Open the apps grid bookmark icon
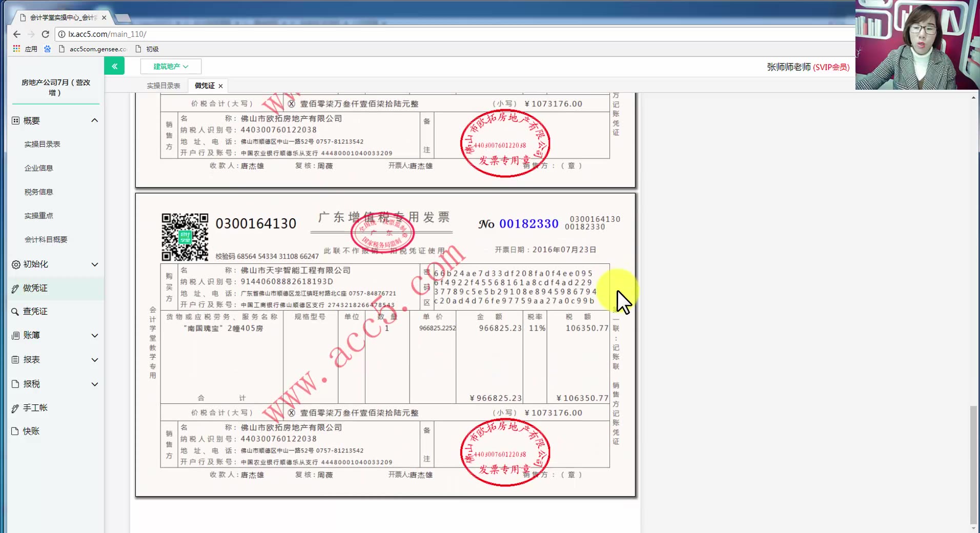 pos(16,49)
